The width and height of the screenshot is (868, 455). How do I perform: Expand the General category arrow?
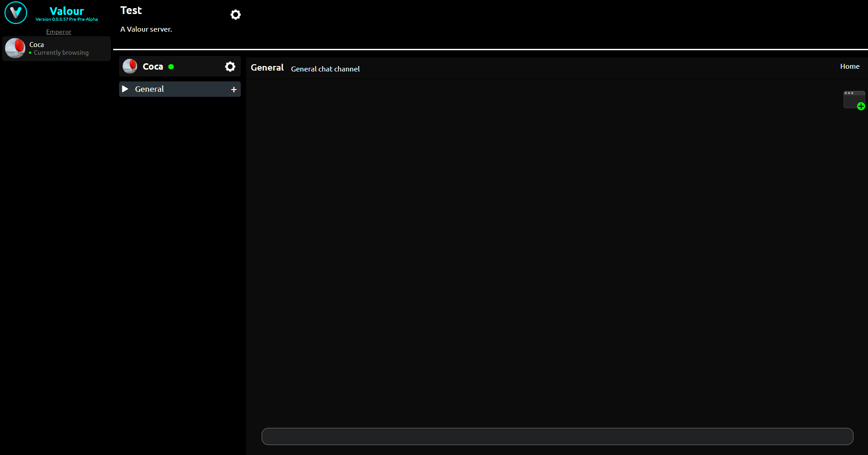coord(125,89)
